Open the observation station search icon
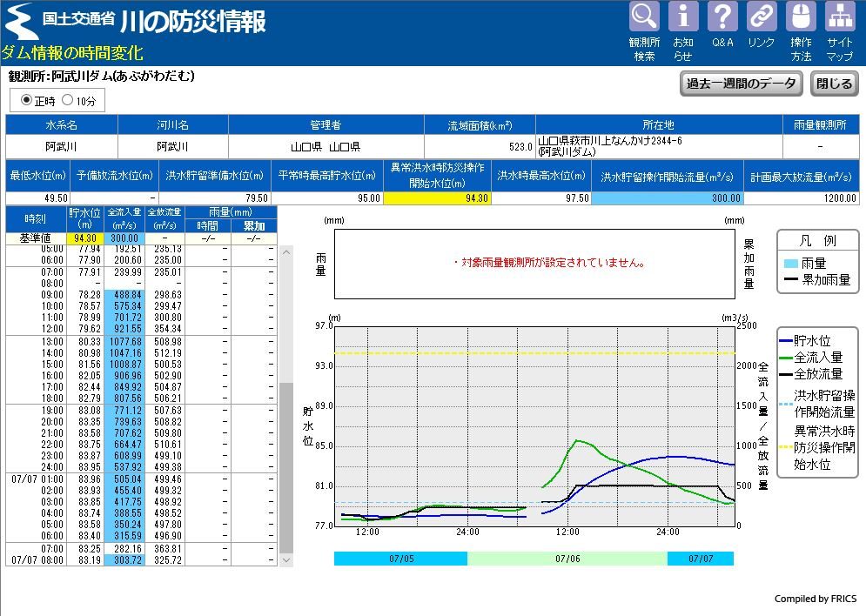The image size is (866, 616). [x=644, y=17]
